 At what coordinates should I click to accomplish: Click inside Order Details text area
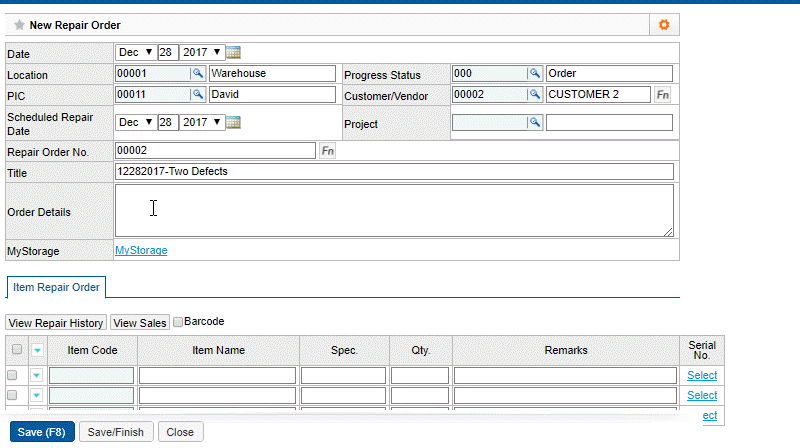394,211
